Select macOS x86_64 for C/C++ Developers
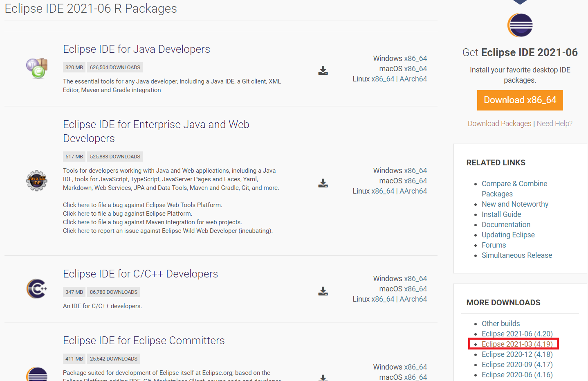 pyautogui.click(x=415, y=289)
